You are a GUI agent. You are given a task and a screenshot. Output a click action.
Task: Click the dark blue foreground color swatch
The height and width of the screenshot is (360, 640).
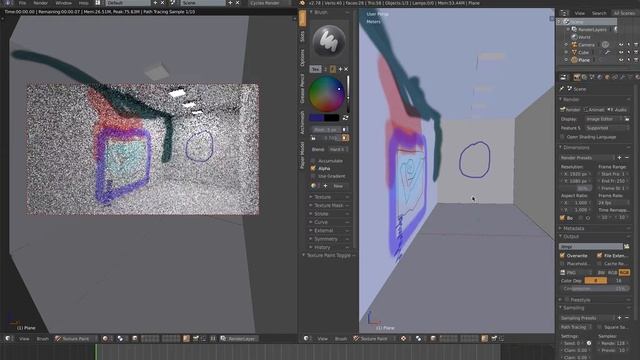click(x=317, y=118)
